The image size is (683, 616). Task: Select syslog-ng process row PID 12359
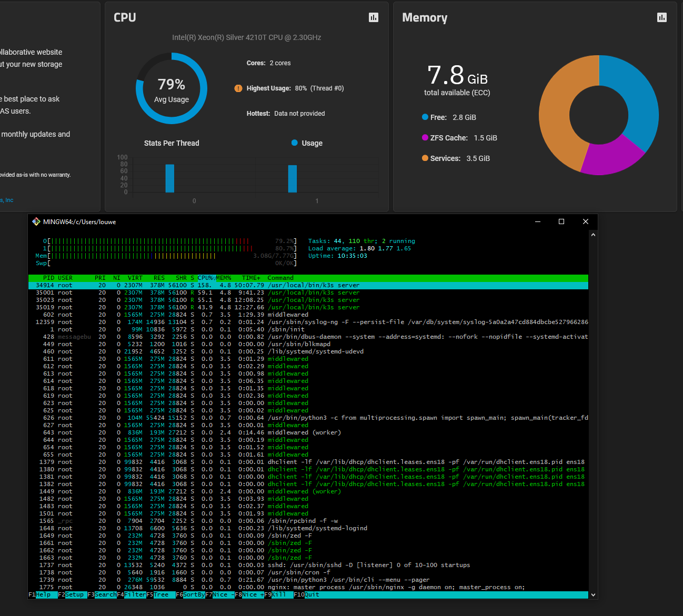point(308,322)
